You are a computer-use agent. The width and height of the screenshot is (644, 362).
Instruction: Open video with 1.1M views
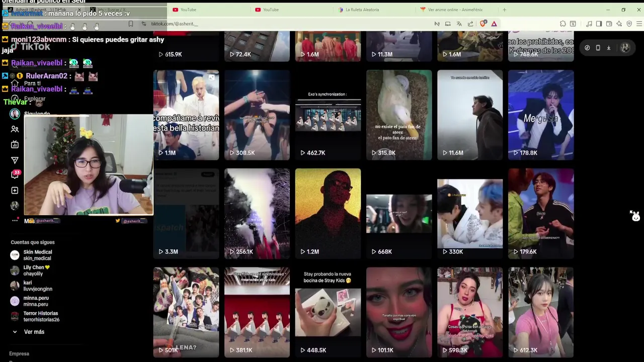tap(186, 115)
